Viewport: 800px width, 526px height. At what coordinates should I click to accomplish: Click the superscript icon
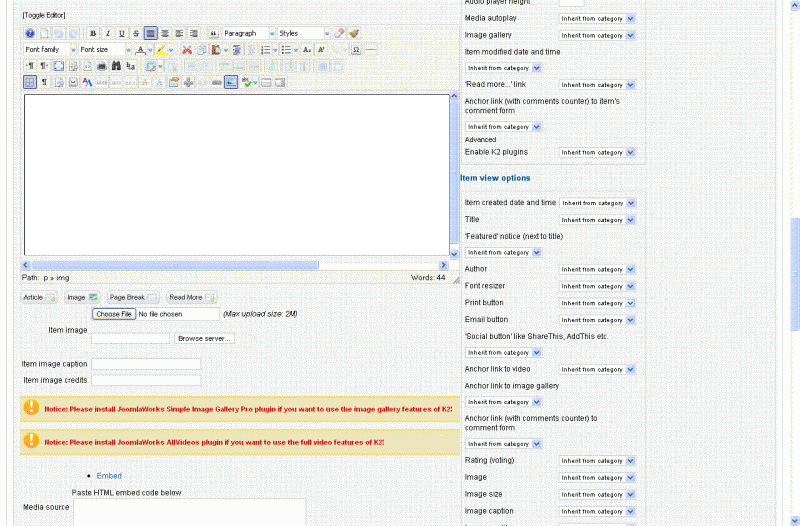321,50
